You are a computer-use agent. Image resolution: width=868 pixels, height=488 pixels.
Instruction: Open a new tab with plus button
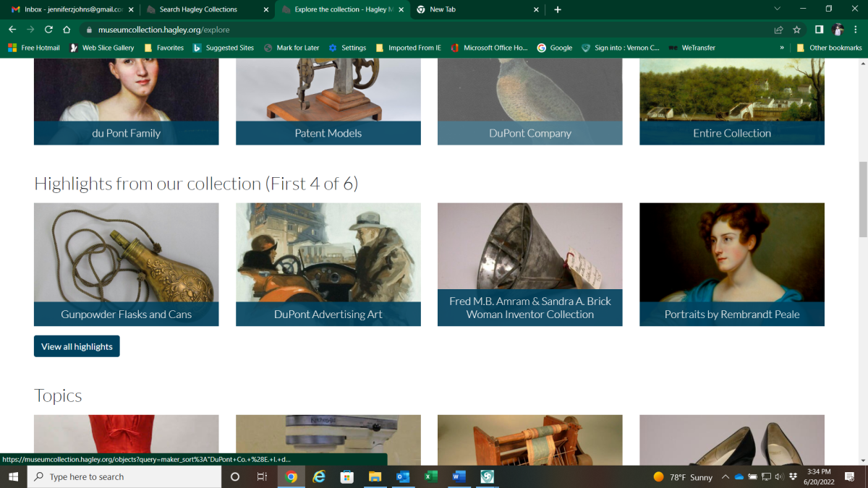point(558,9)
